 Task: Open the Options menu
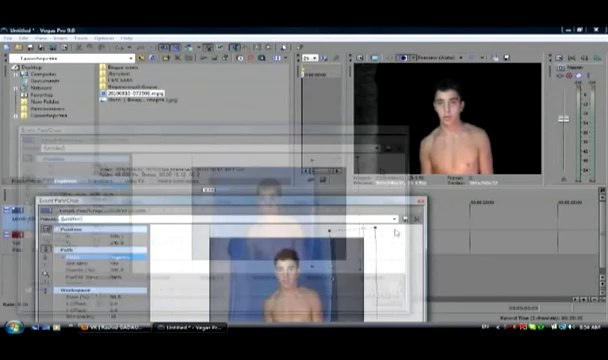pyautogui.click(x=104, y=38)
